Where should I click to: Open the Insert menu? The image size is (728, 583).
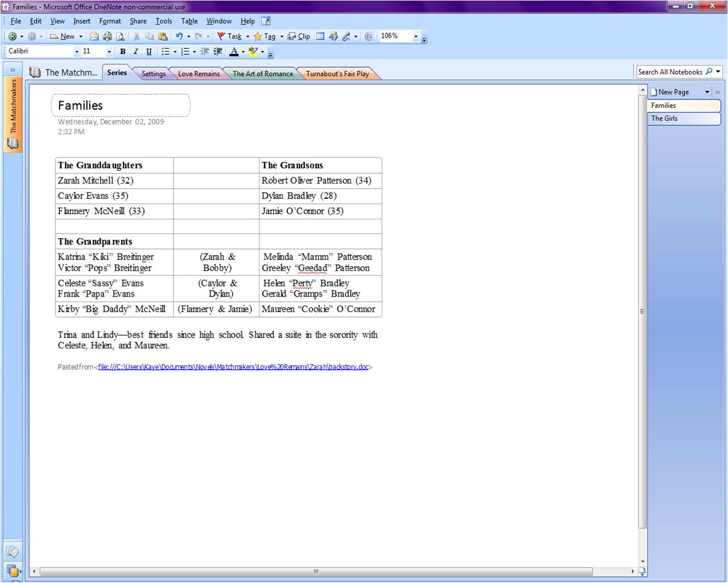click(81, 21)
